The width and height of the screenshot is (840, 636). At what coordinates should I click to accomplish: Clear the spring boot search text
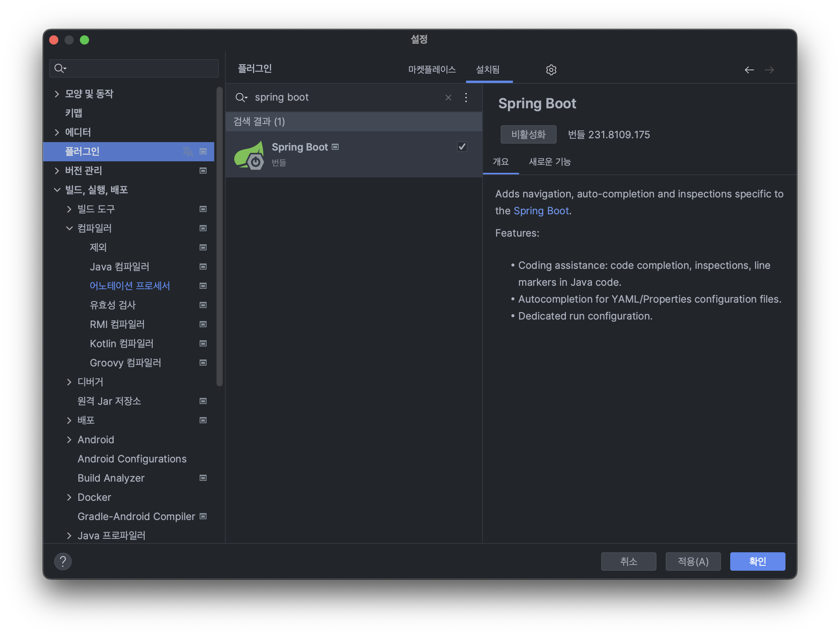(x=448, y=98)
